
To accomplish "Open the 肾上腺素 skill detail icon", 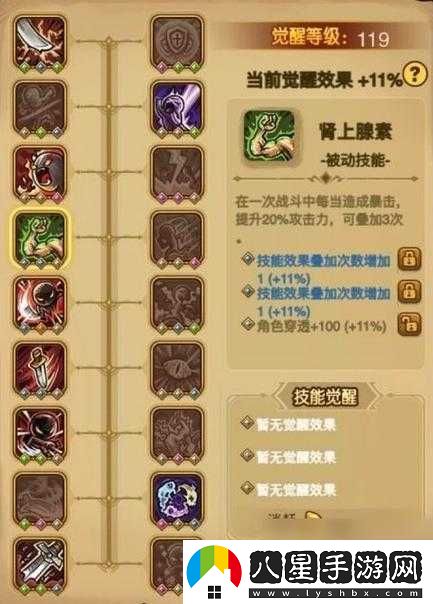I will coord(270,138).
